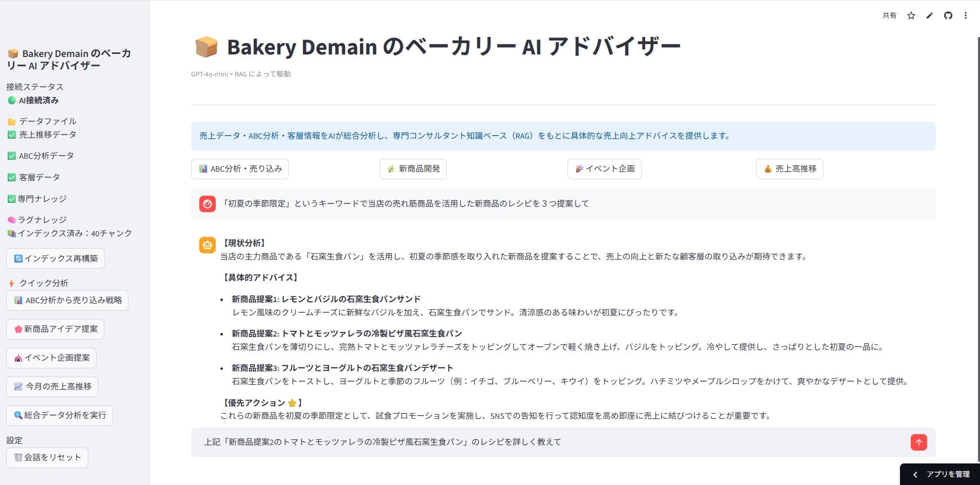980x485 pixels.
Task: Click the green AI接続済み status dot
Action: click(x=12, y=100)
